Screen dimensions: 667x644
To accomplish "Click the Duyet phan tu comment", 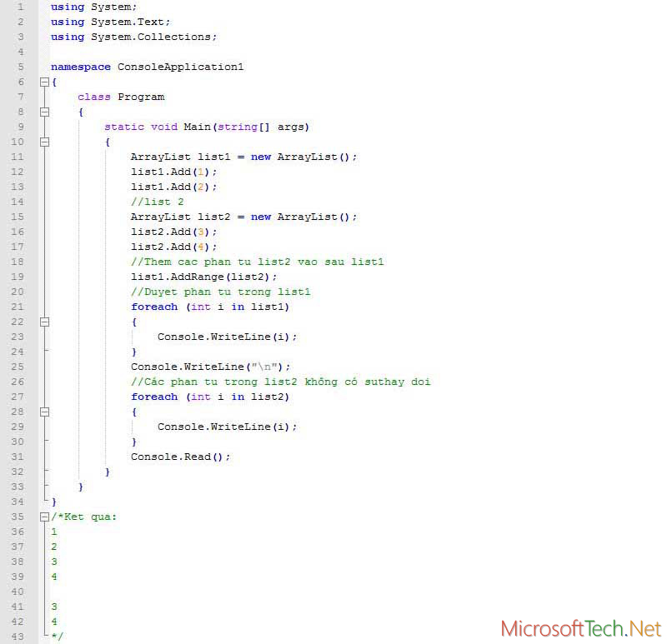I will tap(208, 292).
